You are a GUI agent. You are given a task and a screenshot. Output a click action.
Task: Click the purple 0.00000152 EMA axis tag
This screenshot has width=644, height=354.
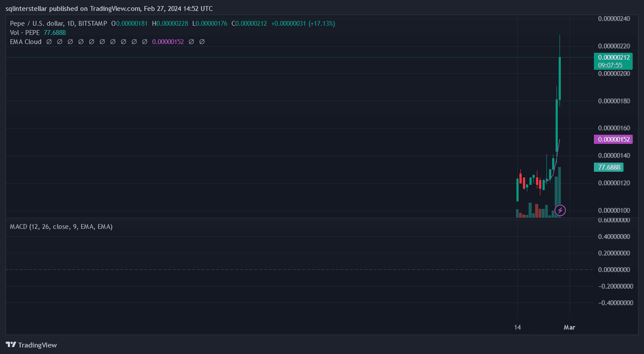pyautogui.click(x=613, y=140)
